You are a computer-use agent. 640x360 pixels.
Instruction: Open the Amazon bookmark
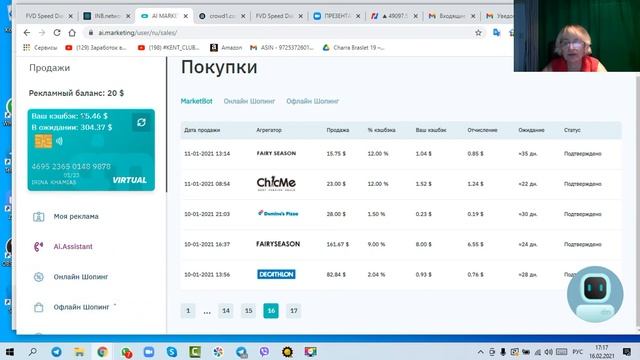pyautogui.click(x=226, y=48)
